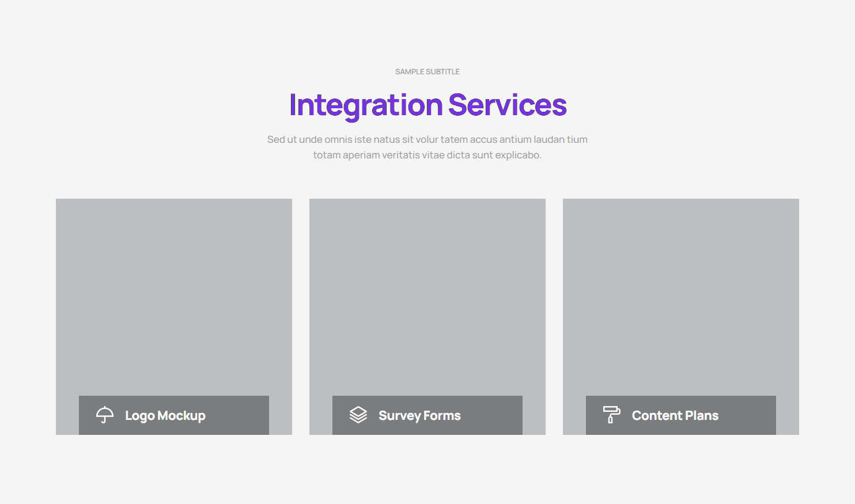The height and width of the screenshot is (504, 855).
Task: Click the SAMPLE SUBTITLE text
Action: [427, 72]
